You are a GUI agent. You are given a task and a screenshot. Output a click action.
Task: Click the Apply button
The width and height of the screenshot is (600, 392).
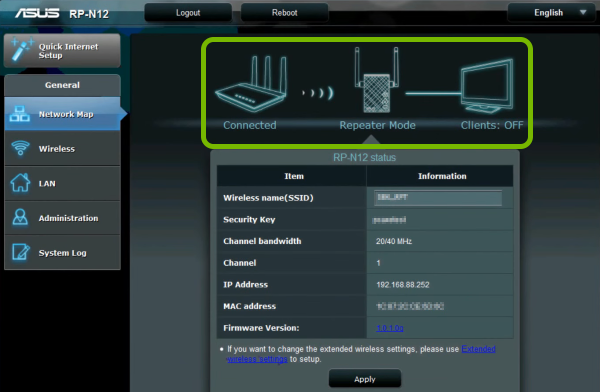365,379
